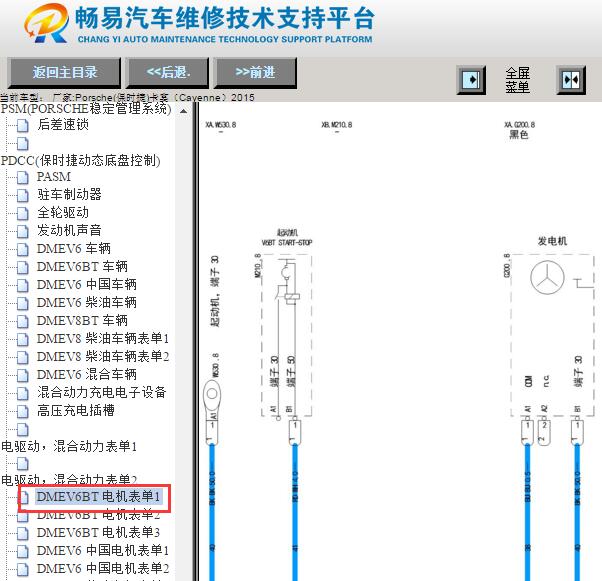Open 后差速锁 tree entry

(x=63, y=124)
